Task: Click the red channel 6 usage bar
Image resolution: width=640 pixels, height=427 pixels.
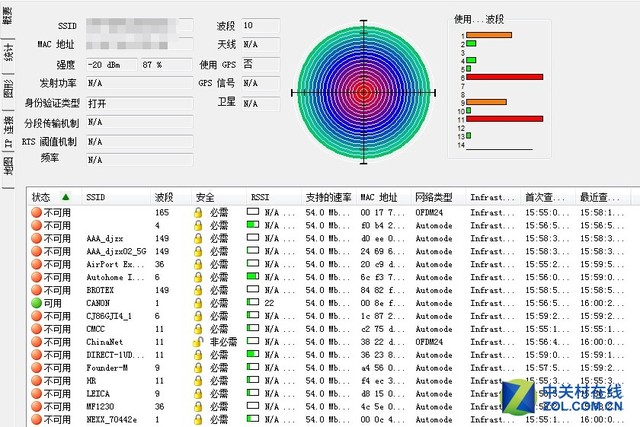Action: pyautogui.click(x=504, y=77)
